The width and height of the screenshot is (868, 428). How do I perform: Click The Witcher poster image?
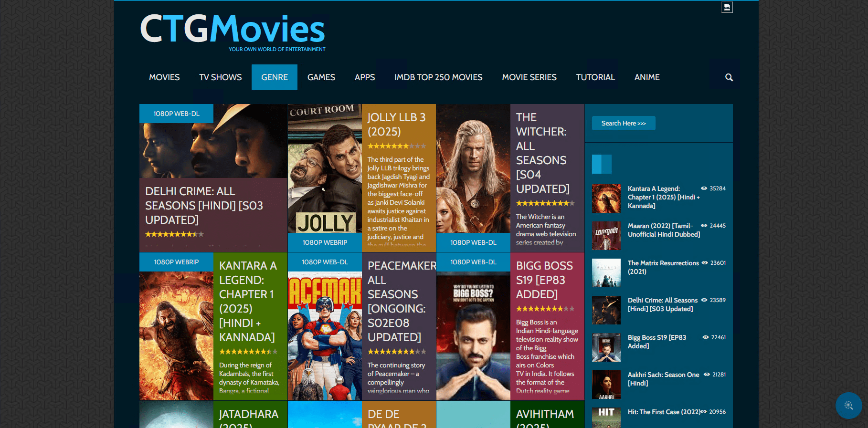[x=473, y=168]
